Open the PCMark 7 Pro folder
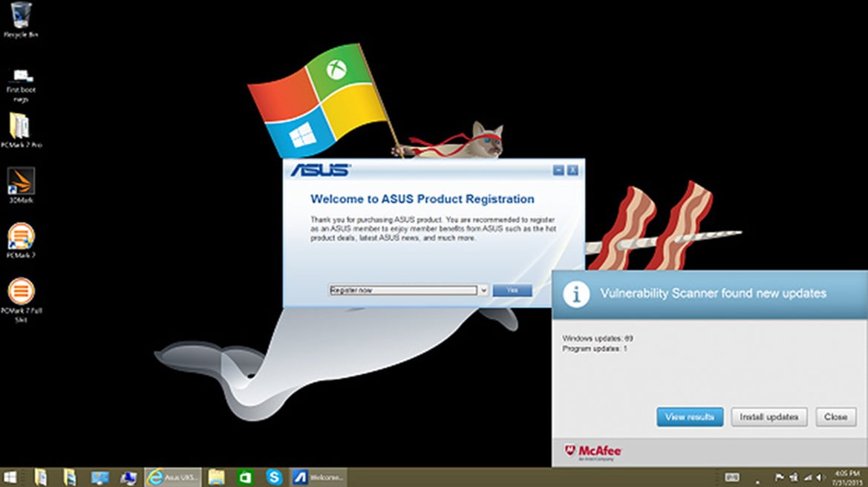This screenshot has height=487, width=868. coord(21,131)
